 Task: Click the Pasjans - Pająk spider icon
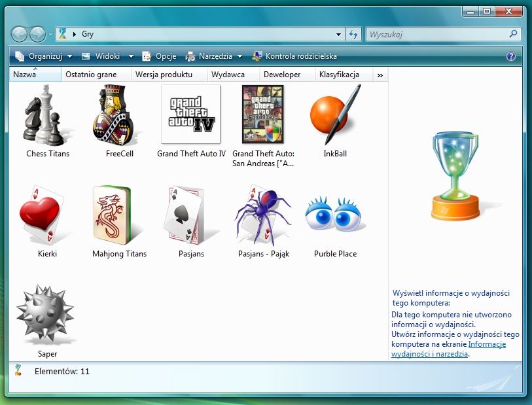point(262,215)
